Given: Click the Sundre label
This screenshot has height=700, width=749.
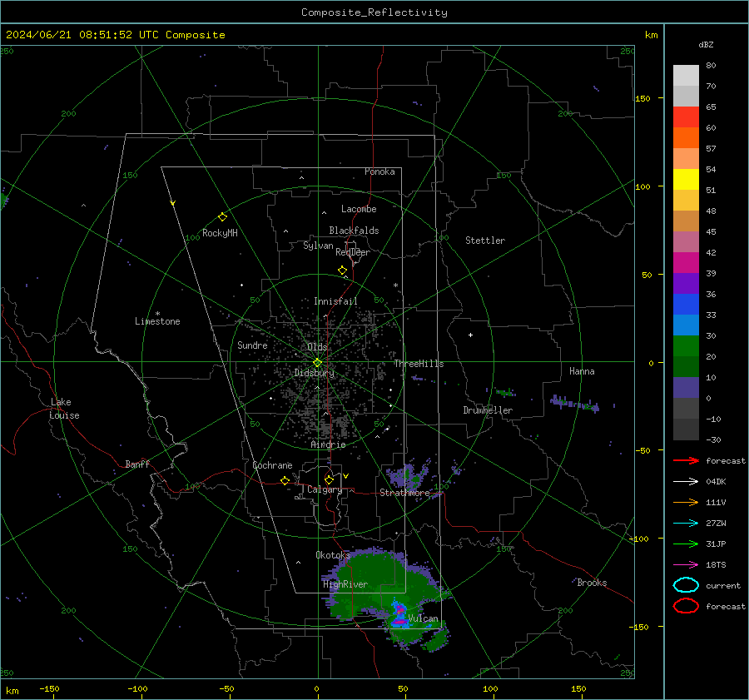Looking at the screenshot, I should click(x=252, y=345).
